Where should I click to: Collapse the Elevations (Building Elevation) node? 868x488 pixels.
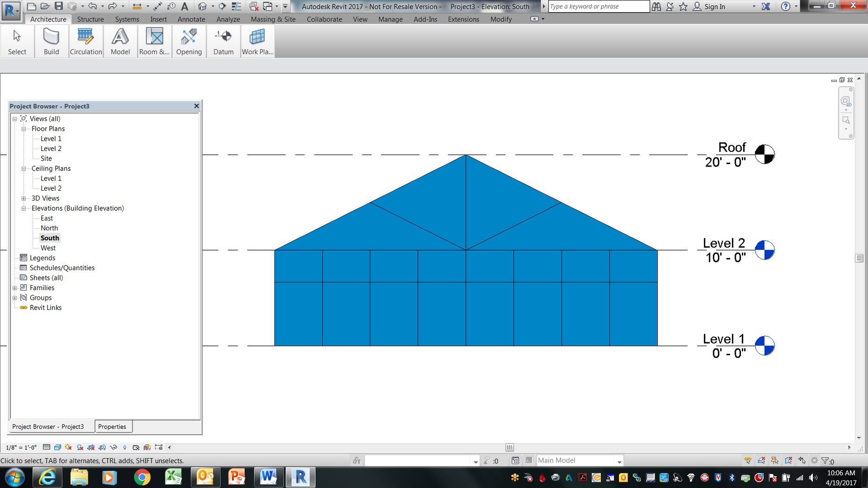click(24, 208)
